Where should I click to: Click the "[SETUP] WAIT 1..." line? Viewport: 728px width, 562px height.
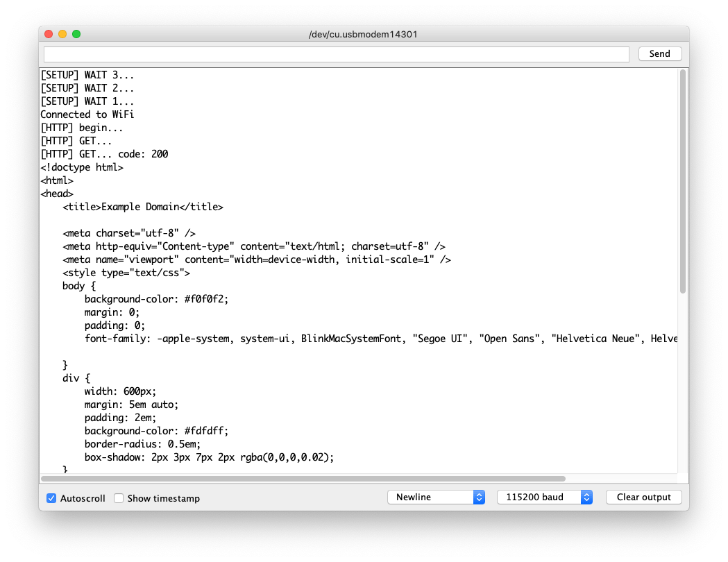tap(87, 101)
